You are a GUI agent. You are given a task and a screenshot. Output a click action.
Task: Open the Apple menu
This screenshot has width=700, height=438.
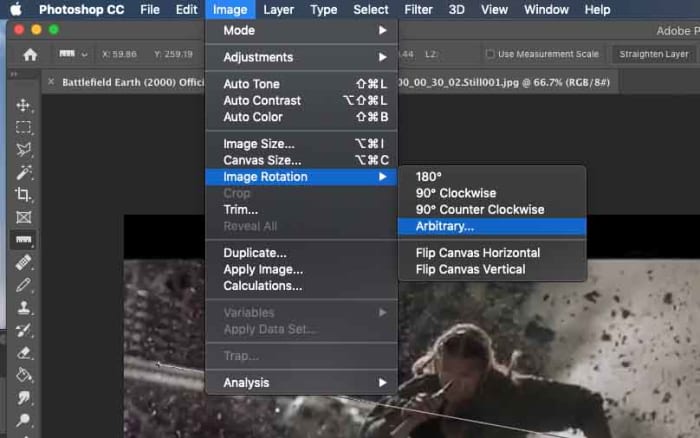pyautogui.click(x=17, y=10)
